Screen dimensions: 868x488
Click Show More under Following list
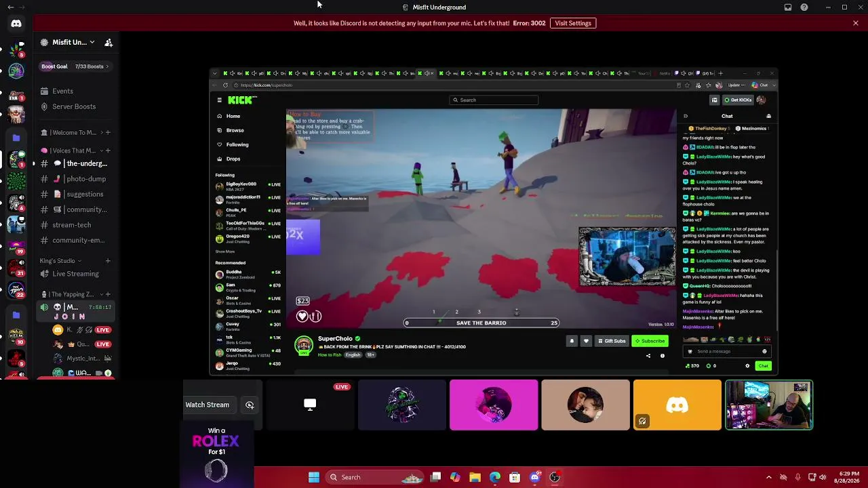tap(225, 251)
